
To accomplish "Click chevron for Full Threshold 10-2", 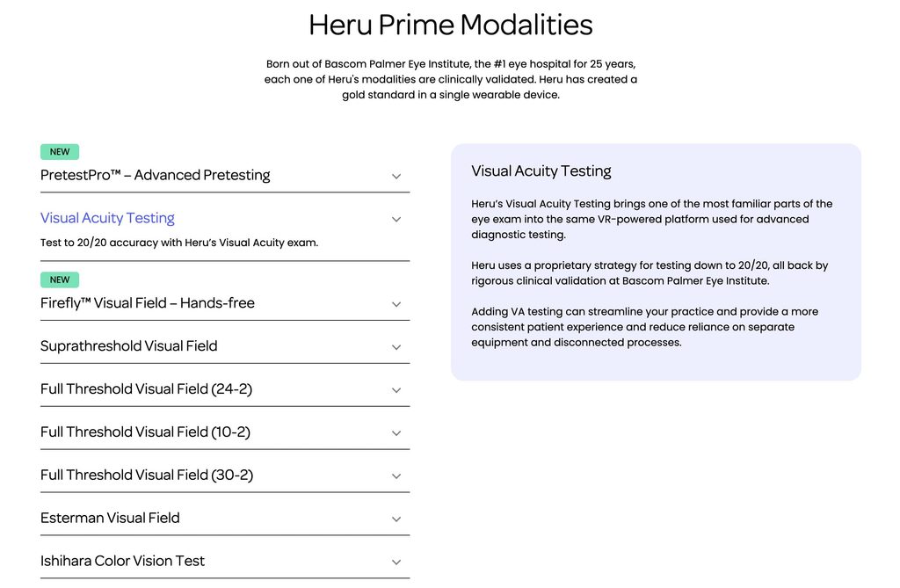I will coord(396,433).
